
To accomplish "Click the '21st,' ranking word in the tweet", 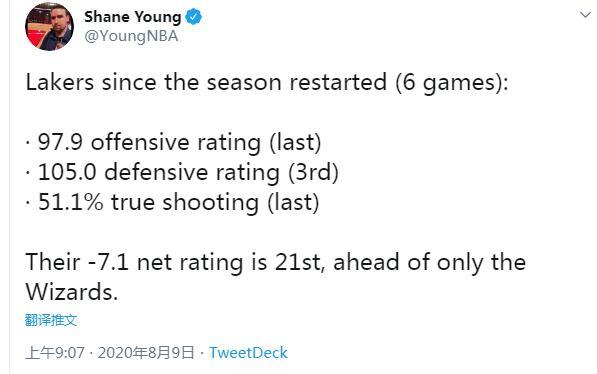I will pos(300,262).
